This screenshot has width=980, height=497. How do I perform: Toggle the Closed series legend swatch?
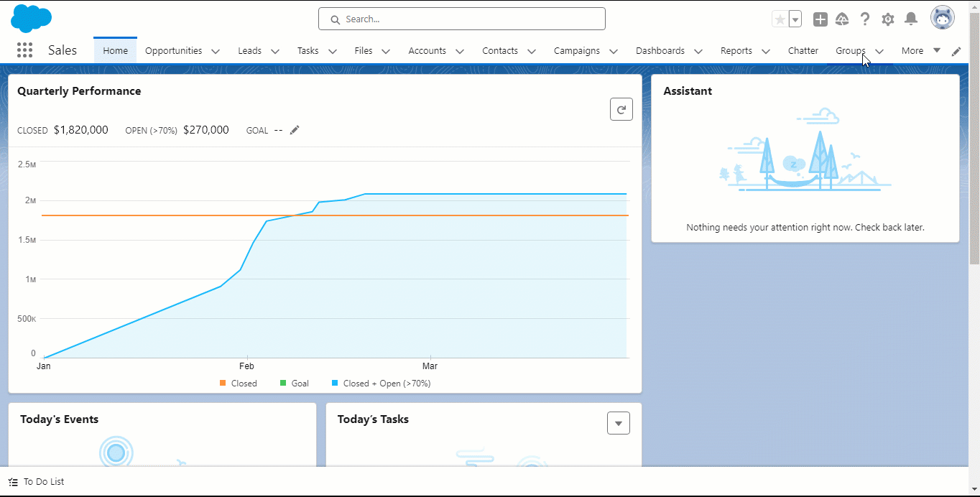(x=223, y=384)
